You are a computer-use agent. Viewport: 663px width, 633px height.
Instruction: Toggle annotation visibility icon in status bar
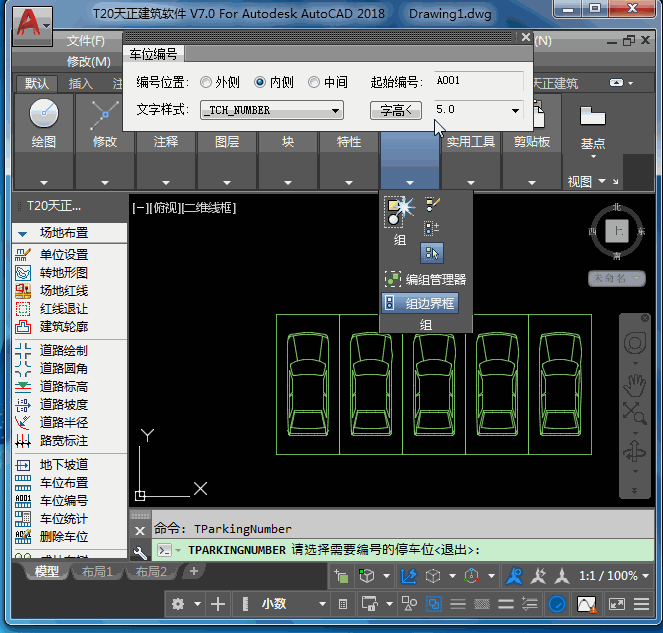(x=514, y=576)
